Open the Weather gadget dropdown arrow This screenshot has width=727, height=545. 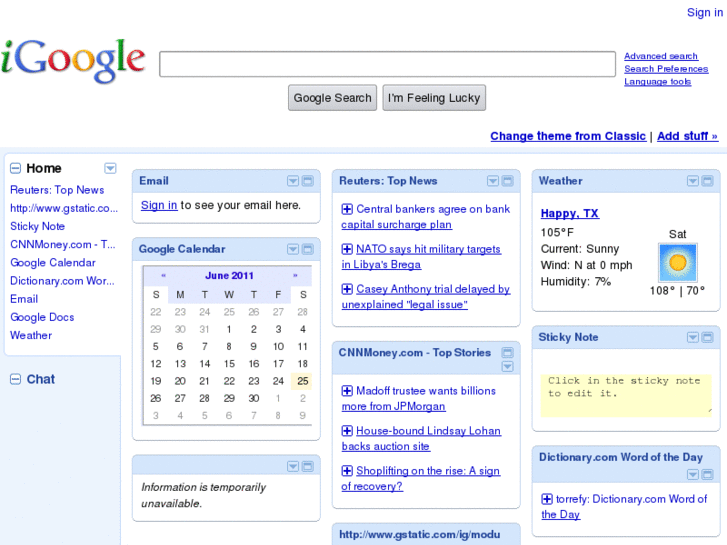point(693,181)
